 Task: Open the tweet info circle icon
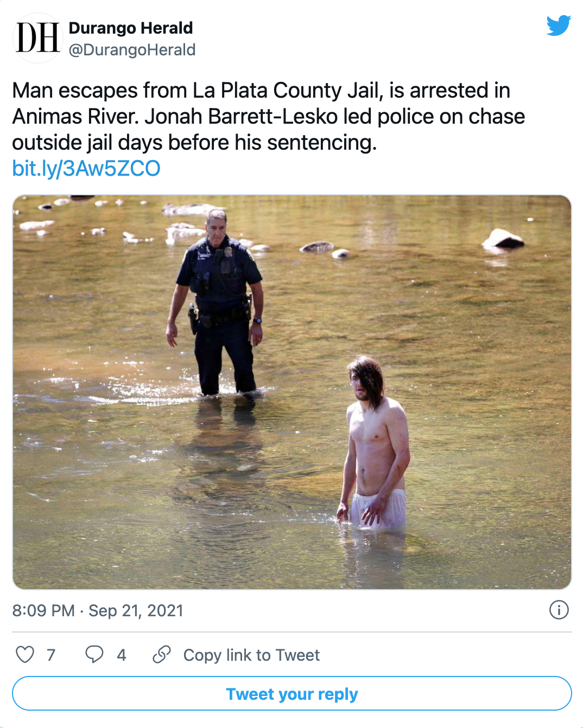(559, 610)
